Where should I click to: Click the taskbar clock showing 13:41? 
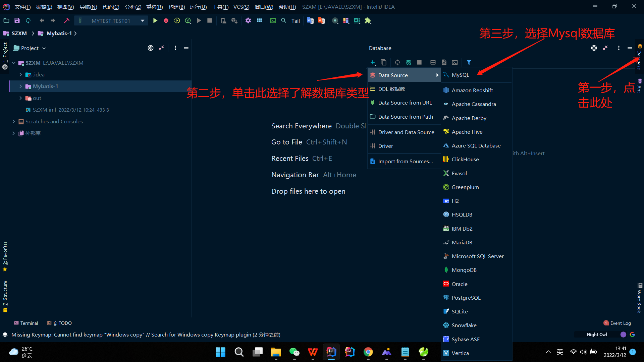click(615, 352)
